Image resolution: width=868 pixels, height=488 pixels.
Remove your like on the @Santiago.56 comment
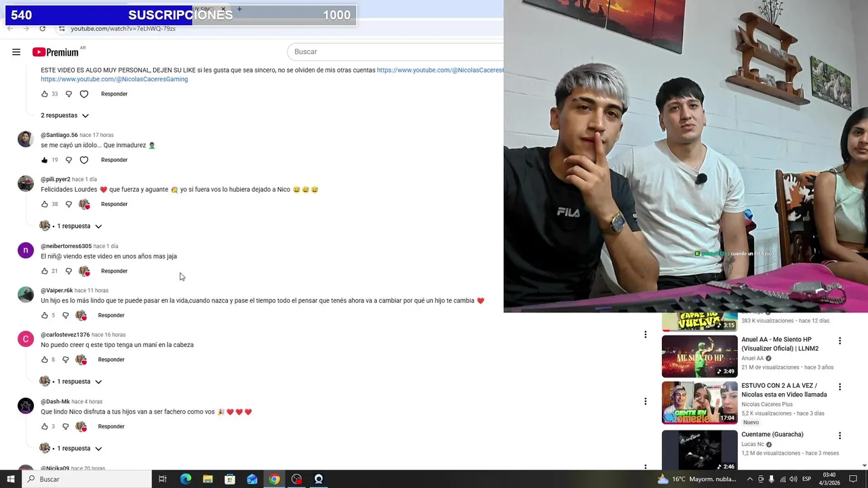pos(45,160)
